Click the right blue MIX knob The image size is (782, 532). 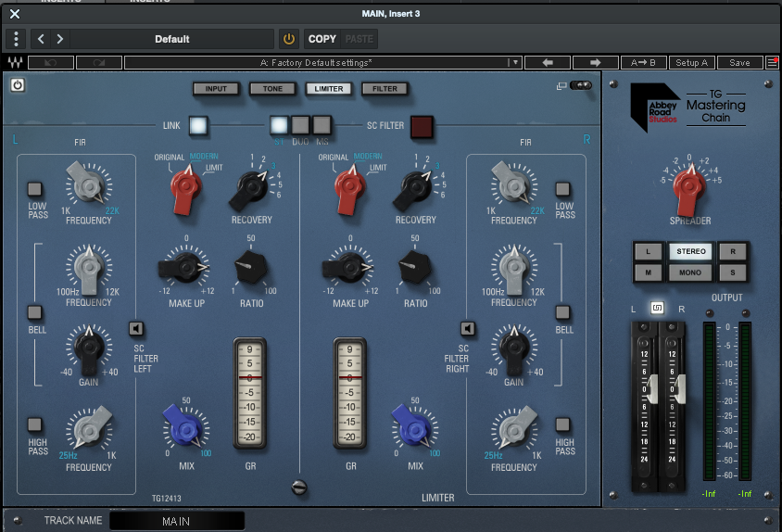pyautogui.click(x=413, y=428)
